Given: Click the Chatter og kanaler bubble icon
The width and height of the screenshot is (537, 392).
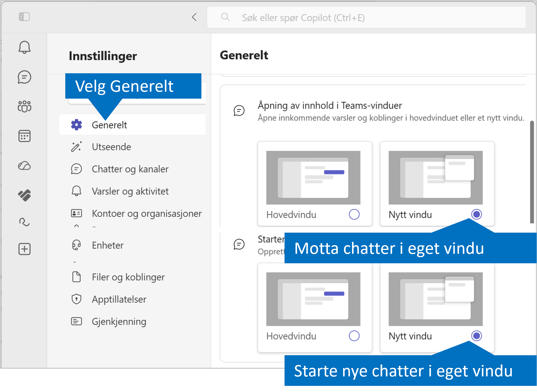Looking at the screenshot, I should pos(76,169).
